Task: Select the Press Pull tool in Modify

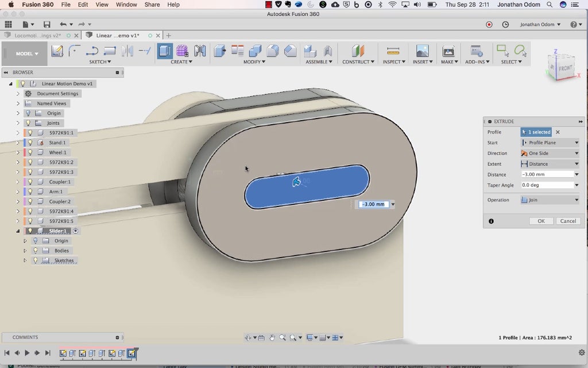Action: (220, 51)
